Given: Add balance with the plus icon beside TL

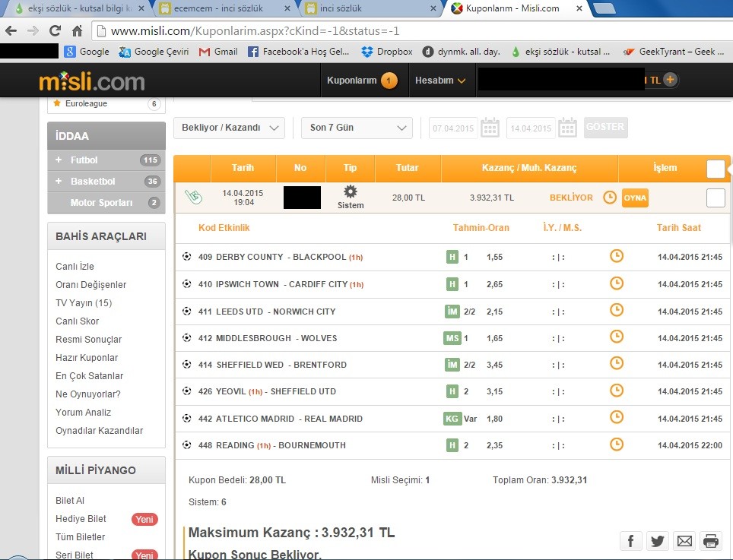Looking at the screenshot, I should (x=671, y=80).
